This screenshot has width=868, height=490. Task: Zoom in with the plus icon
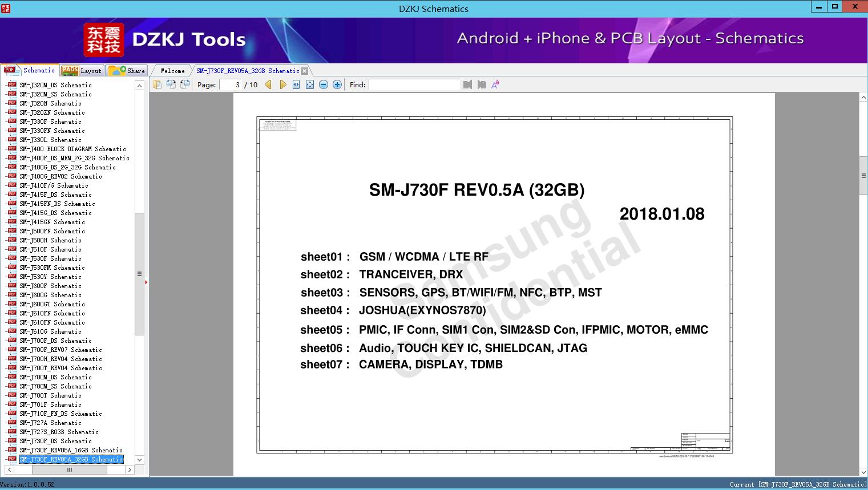click(337, 84)
